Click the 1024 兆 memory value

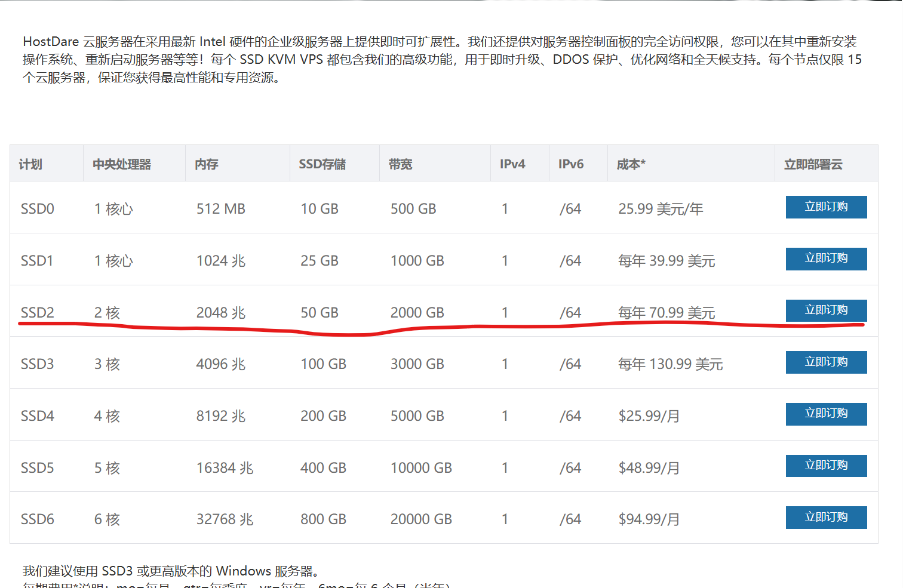(221, 261)
